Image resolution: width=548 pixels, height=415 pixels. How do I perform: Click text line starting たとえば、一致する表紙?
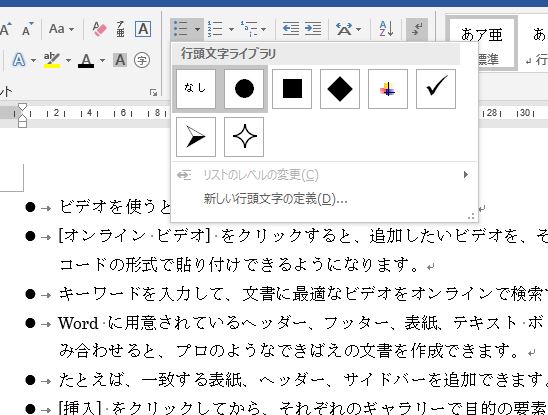(303, 380)
